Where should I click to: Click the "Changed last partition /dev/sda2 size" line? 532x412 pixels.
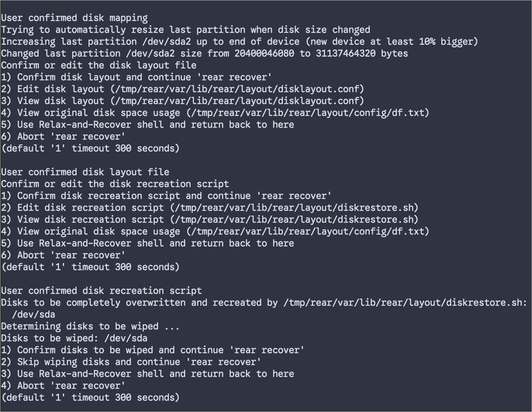click(204, 53)
